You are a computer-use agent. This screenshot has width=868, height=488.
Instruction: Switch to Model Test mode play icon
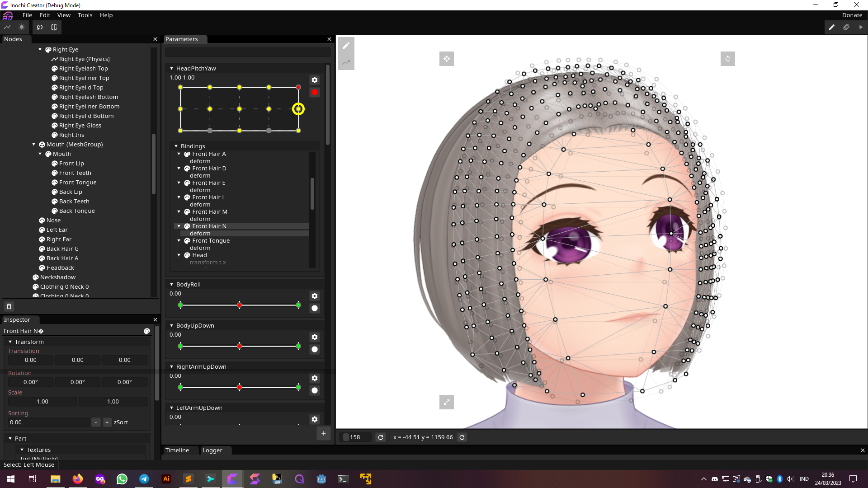[860, 27]
